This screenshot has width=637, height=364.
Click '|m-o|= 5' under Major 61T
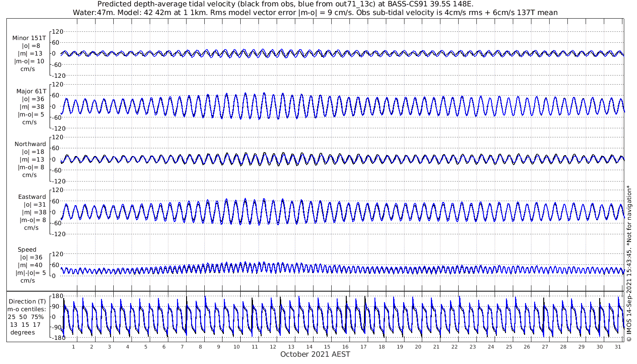[x=30, y=115]
